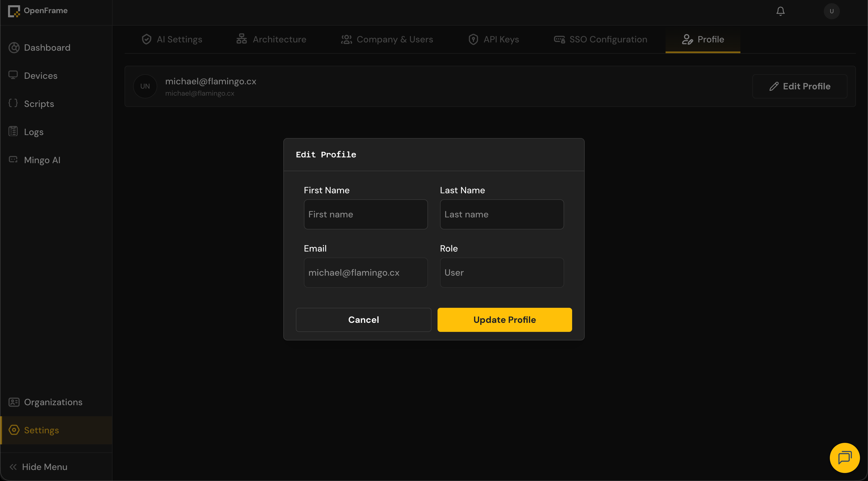Click the Company & Users people icon
868x481 pixels.
(x=346, y=39)
